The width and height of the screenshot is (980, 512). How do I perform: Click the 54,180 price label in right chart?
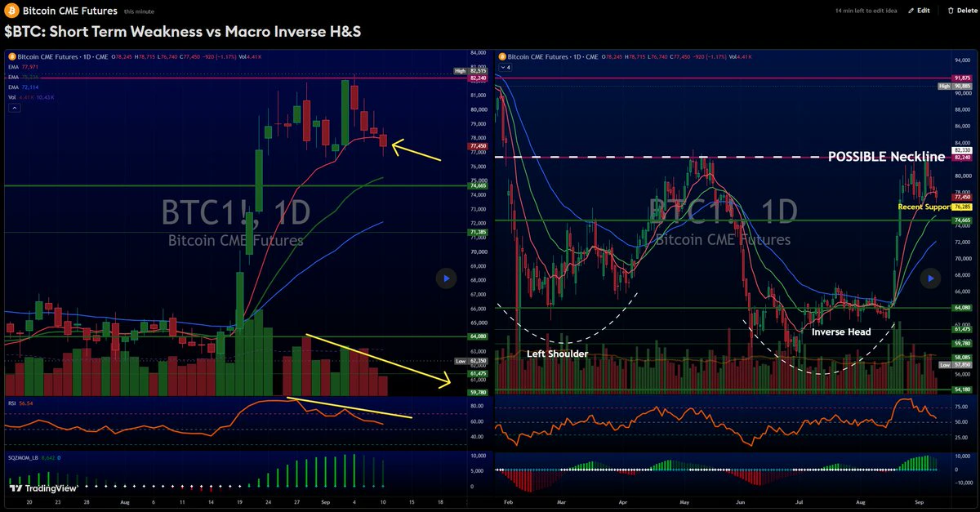pyautogui.click(x=960, y=390)
